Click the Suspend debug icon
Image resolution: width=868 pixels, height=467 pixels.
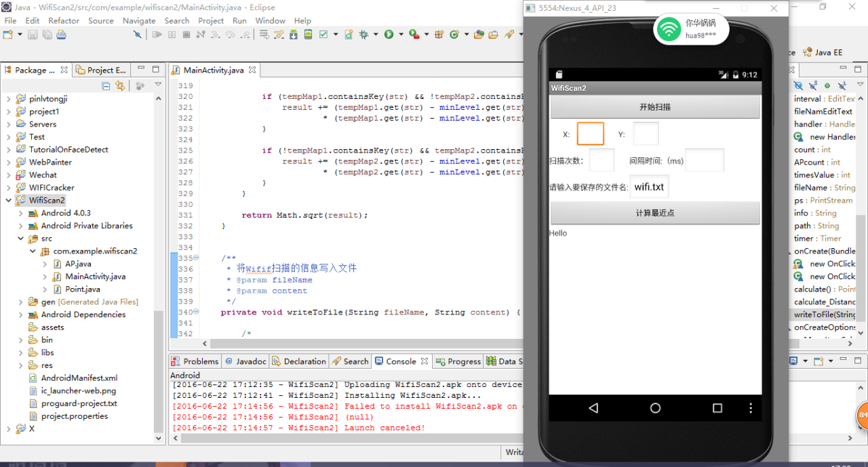[172, 34]
